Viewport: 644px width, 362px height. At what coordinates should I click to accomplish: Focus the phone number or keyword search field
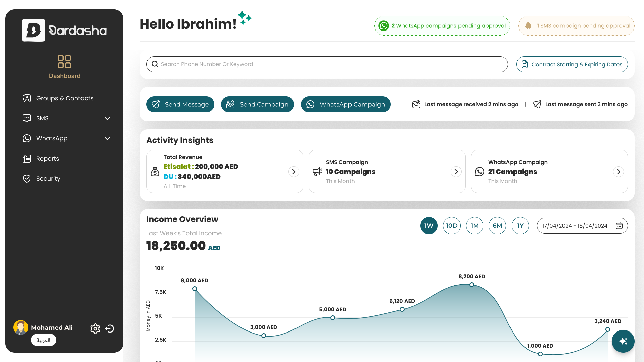327,64
